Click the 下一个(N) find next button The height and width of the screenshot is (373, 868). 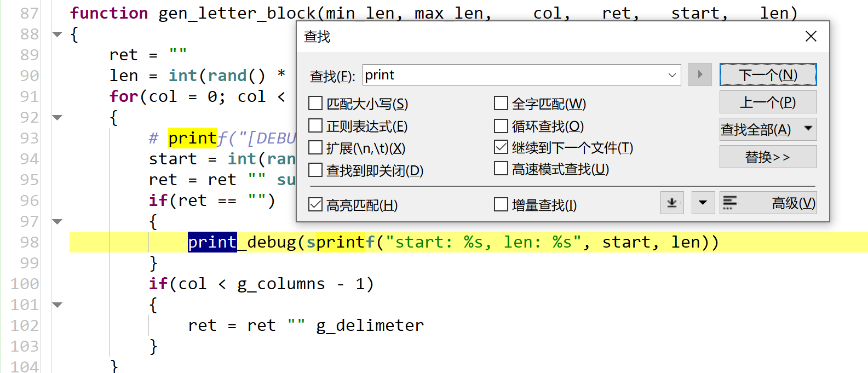tap(768, 74)
